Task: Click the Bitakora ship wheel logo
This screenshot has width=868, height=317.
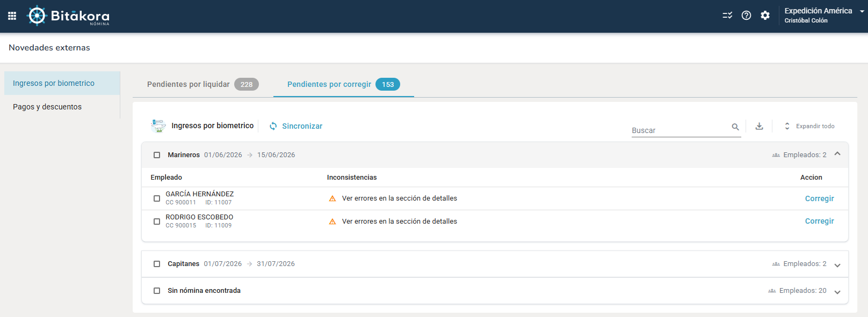Action: point(37,16)
